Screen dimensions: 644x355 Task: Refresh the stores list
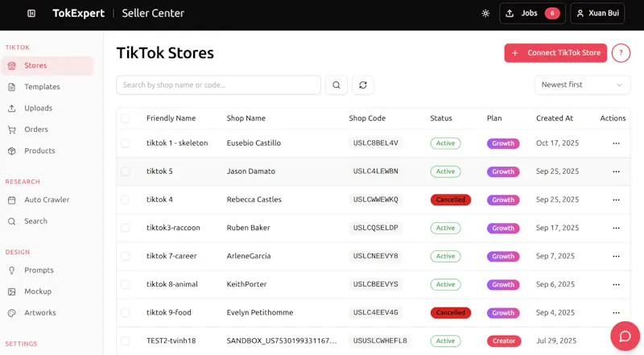click(x=363, y=85)
